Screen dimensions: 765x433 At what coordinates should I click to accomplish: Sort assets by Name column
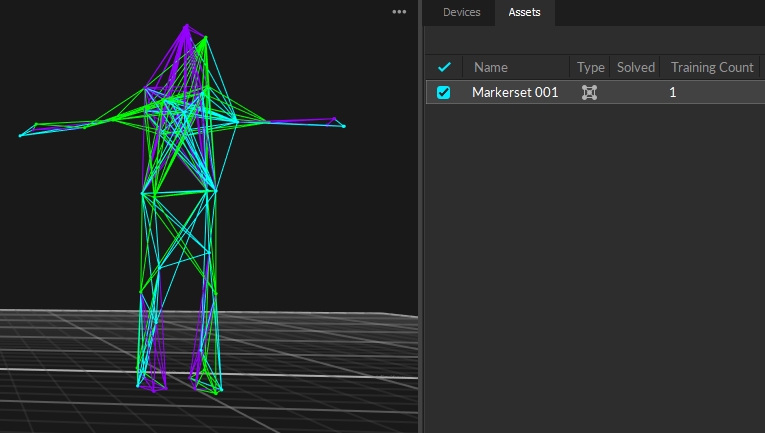click(491, 67)
